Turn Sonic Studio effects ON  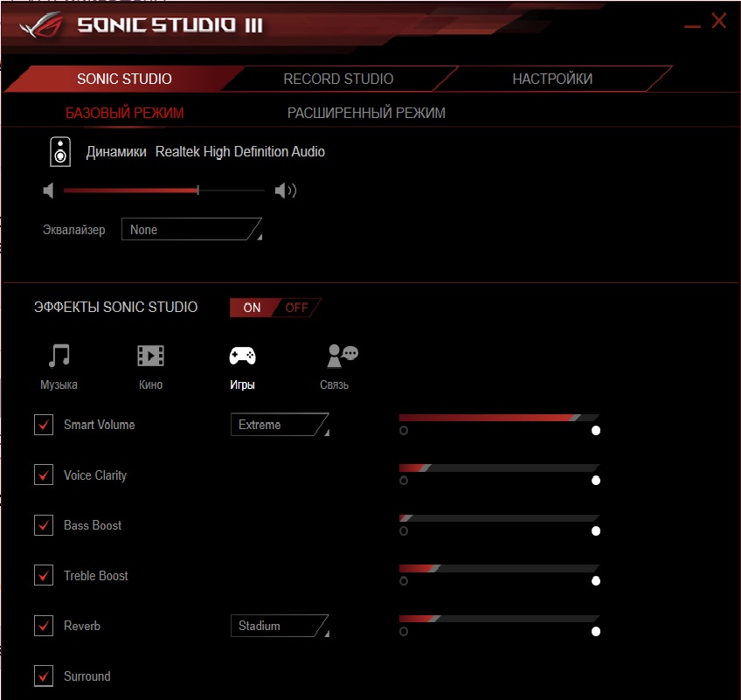pyautogui.click(x=252, y=308)
